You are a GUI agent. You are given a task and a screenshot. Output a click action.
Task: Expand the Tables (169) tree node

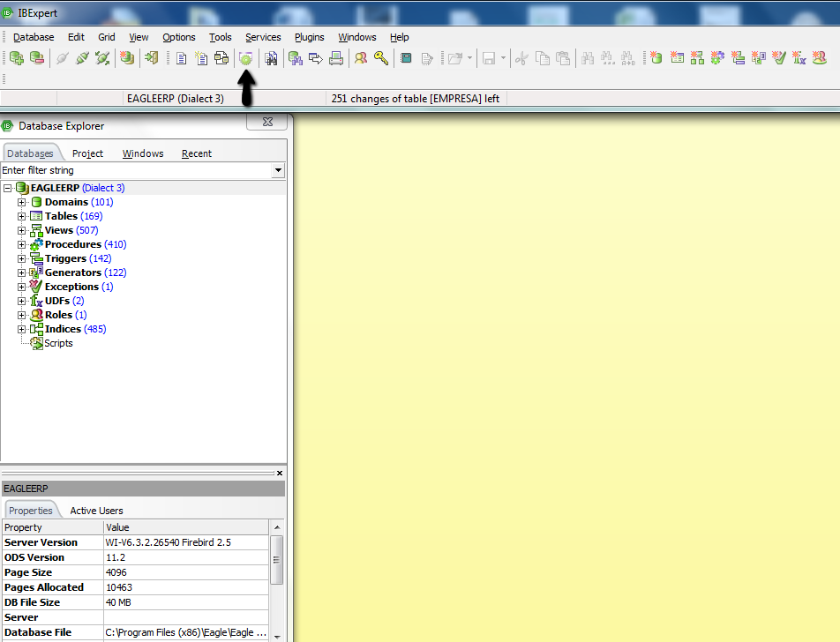pos(21,216)
